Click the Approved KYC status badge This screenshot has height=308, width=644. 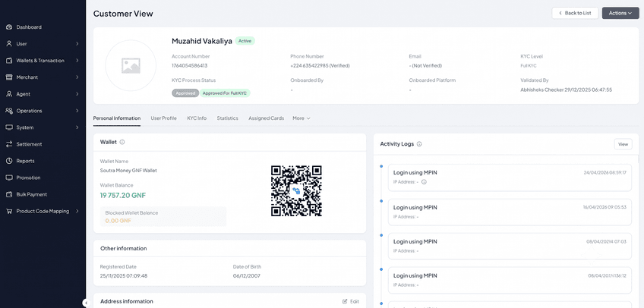click(185, 93)
